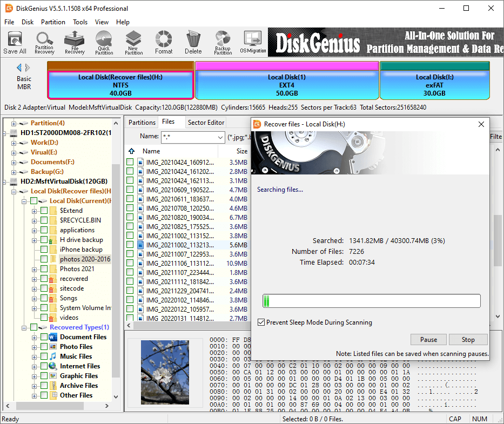
Task: Click the HD2 MsftVirtualDisk drive icon
Action: 14,181
